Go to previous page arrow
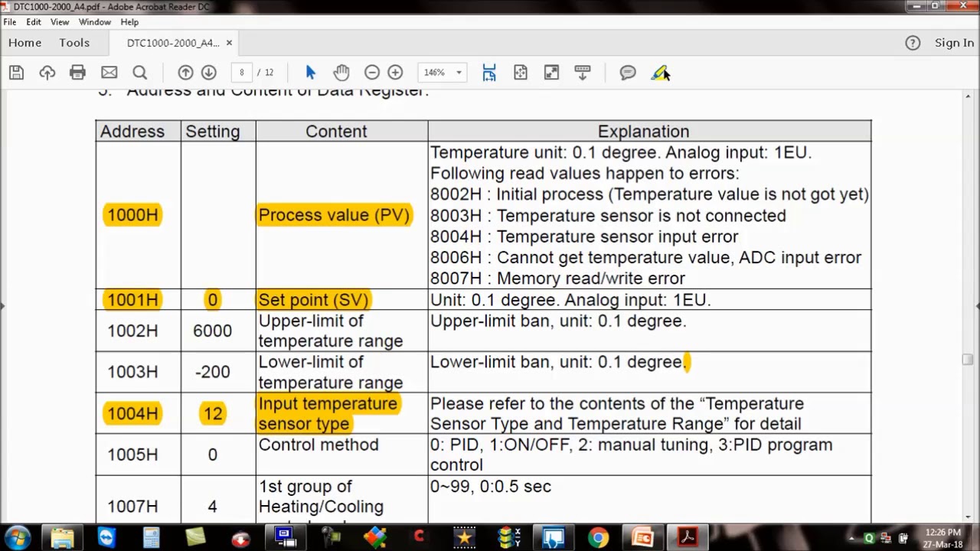 click(x=185, y=73)
